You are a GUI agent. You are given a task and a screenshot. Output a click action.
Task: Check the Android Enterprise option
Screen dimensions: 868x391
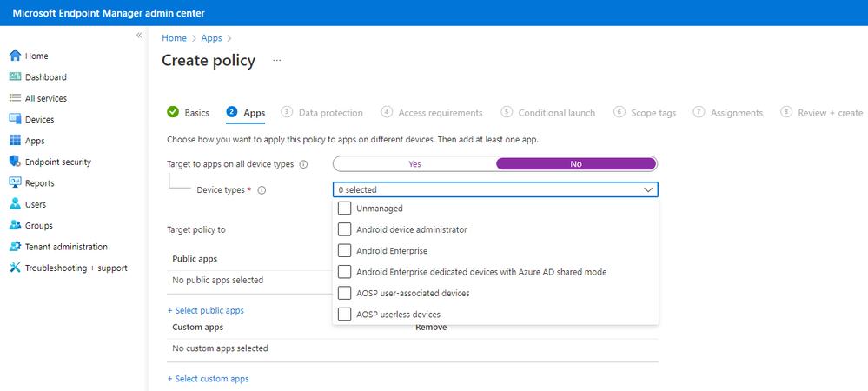tap(344, 250)
